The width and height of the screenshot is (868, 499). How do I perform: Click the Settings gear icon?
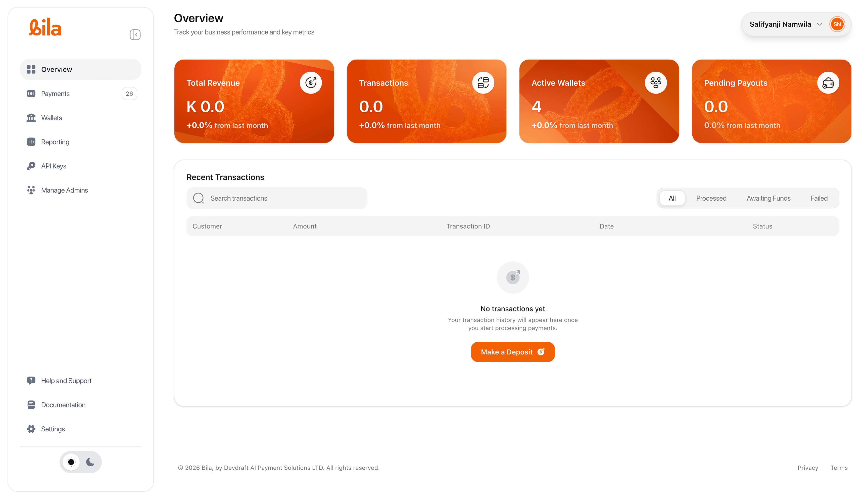click(31, 429)
